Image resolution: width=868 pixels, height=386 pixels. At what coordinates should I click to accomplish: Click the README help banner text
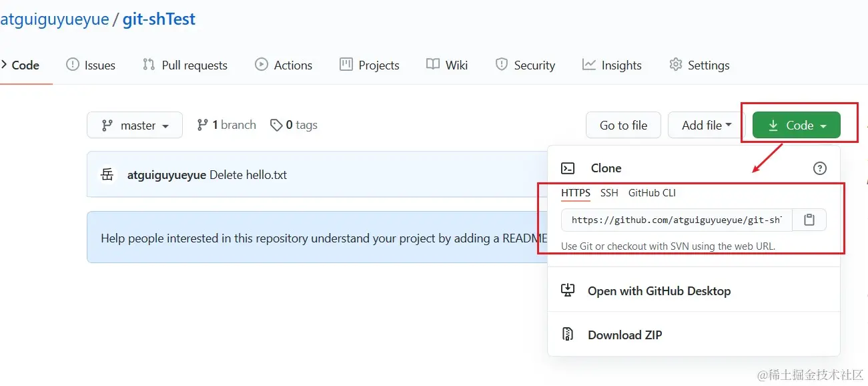coord(324,238)
